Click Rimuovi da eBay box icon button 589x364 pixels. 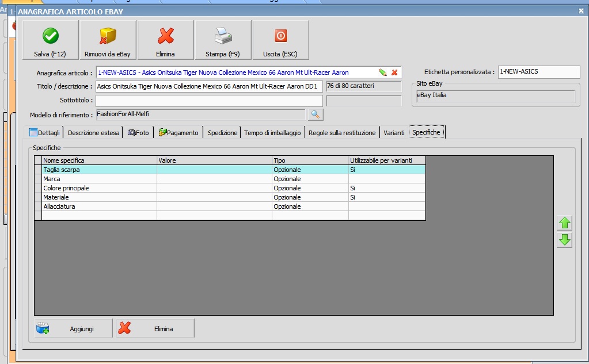coord(108,40)
